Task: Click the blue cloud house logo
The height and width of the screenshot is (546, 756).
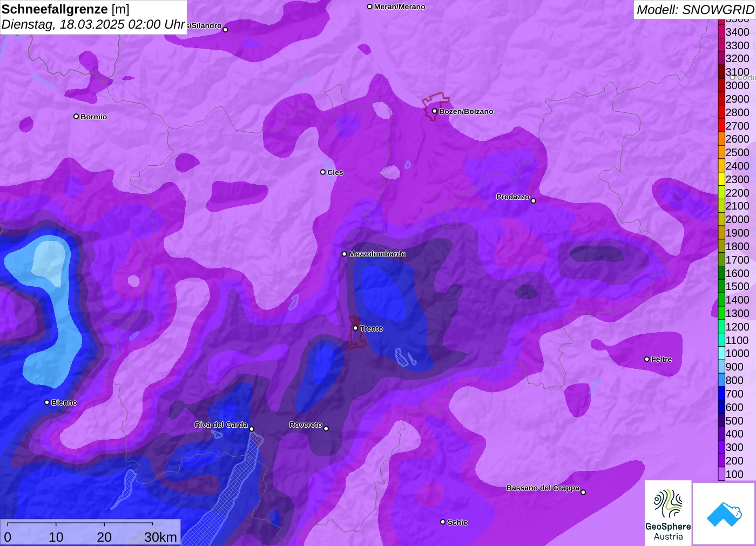Action: click(x=724, y=514)
